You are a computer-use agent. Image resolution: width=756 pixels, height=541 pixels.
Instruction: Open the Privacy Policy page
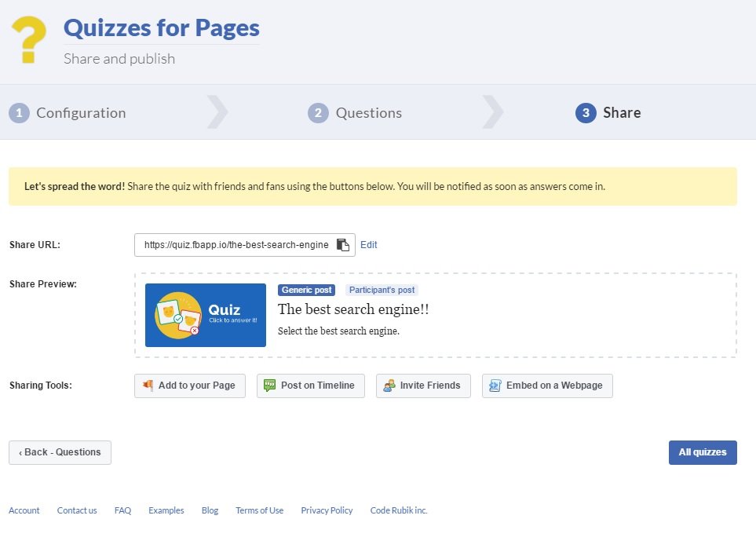(x=327, y=510)
